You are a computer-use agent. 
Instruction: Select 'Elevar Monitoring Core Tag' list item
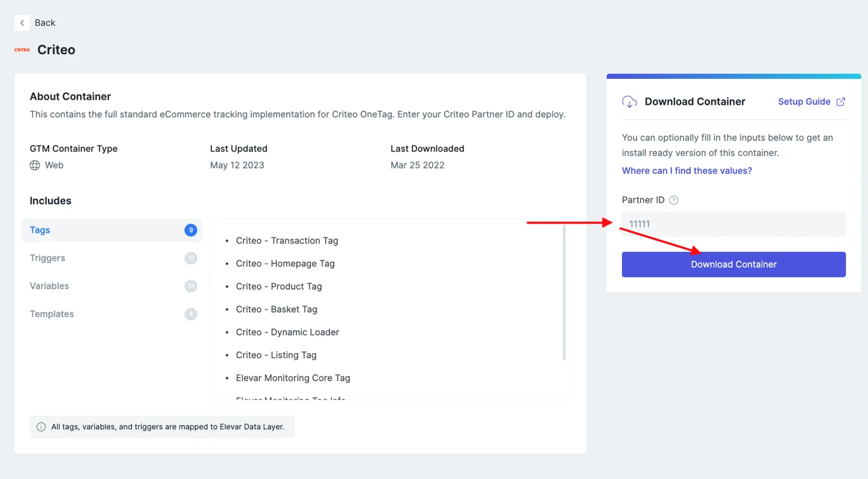293,377
